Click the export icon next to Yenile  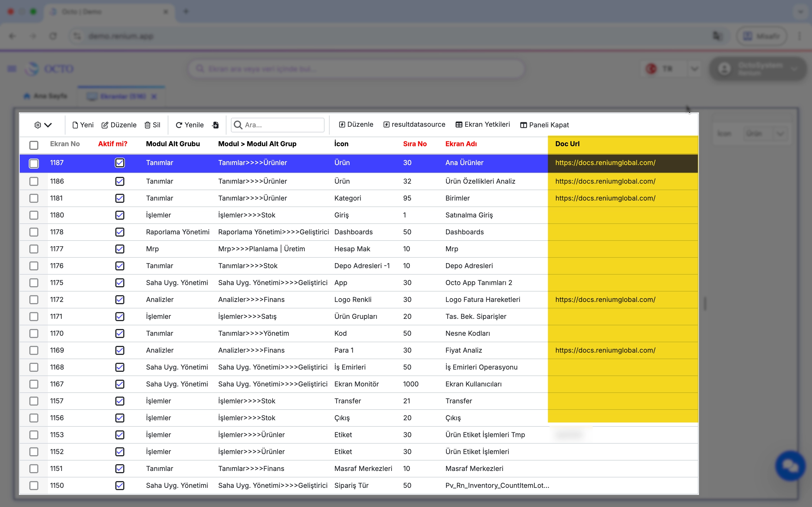point(215,125)
